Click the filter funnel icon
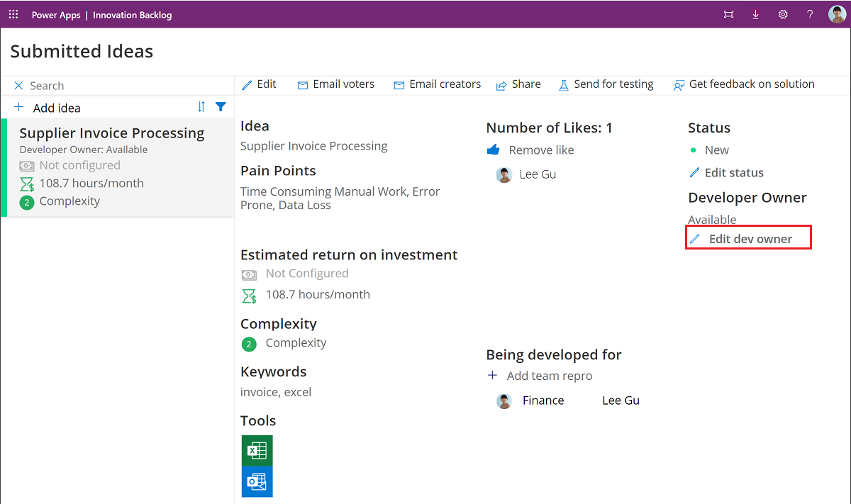This screenshot has width=851, height=504. click(x=221, y=106)
